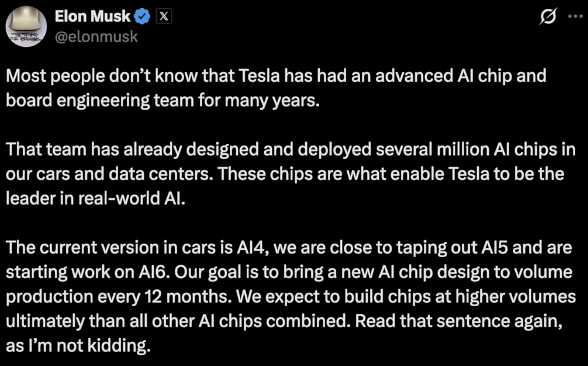Screen dimensions: 588x366
Task: Click the closing text "as I'm not kidding"
Action: tap(78, 346)
